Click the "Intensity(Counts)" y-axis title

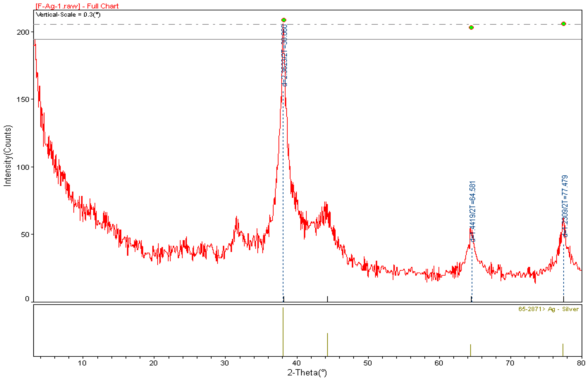pyautogui.click(x=8, y=156)
